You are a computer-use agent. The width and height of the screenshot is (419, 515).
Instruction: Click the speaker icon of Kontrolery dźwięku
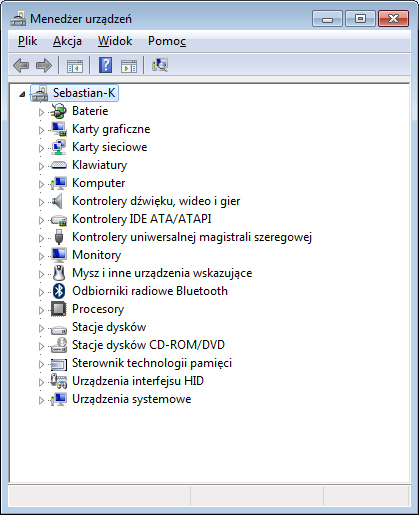(x=57, y=201)
